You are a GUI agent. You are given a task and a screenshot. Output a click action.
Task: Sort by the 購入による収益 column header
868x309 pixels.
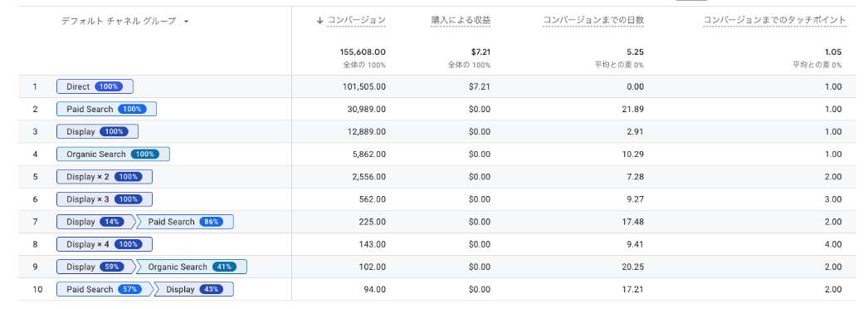click(461, 21)
